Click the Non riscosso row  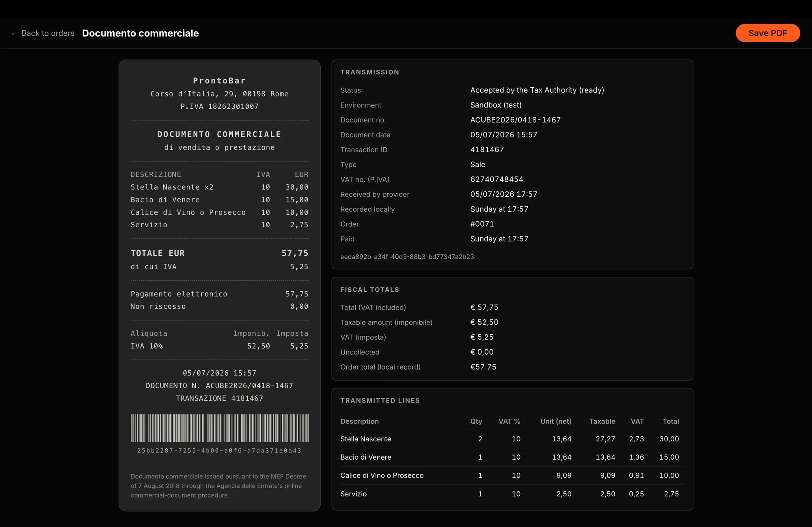pyautogui.click(x=219, y=306)
